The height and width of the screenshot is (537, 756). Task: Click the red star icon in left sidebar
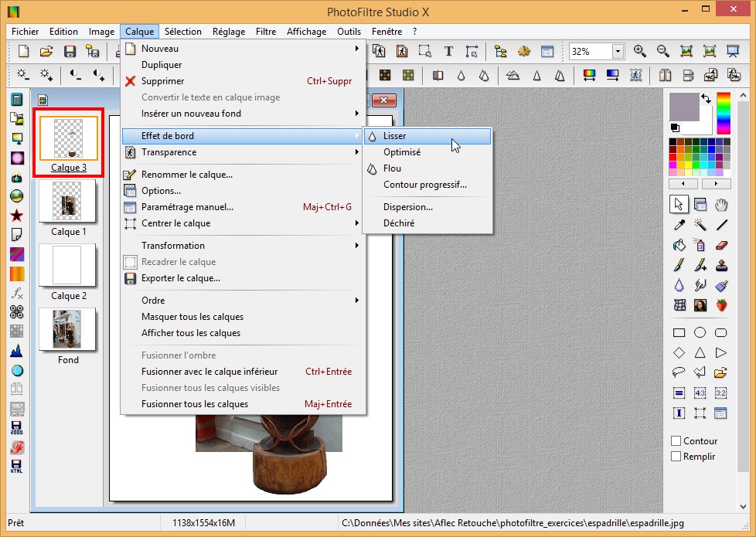[17, 216]
